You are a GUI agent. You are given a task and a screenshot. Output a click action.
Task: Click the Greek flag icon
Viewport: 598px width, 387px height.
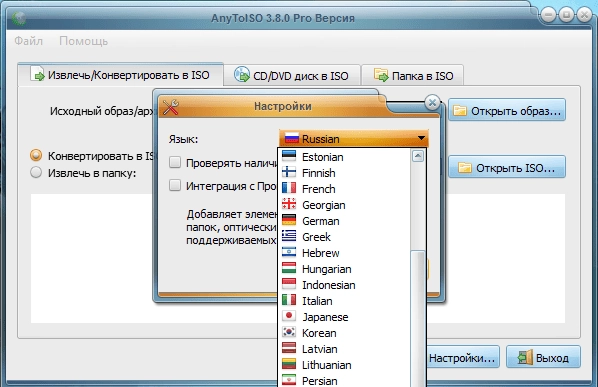[x=289, y=236]
